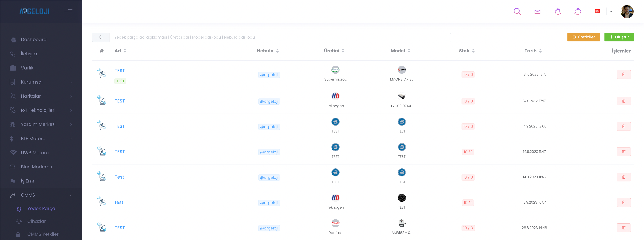Screen dimensions: 644x240
Task: Click the Turkish flag language icon
Action: click(x=597, y=11)
